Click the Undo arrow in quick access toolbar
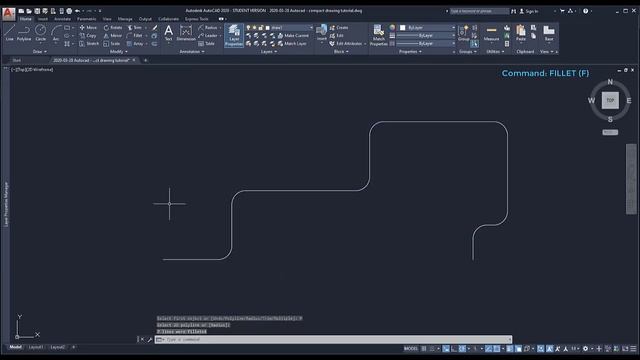The image size is (640, 360). click(x=78, y=11)
